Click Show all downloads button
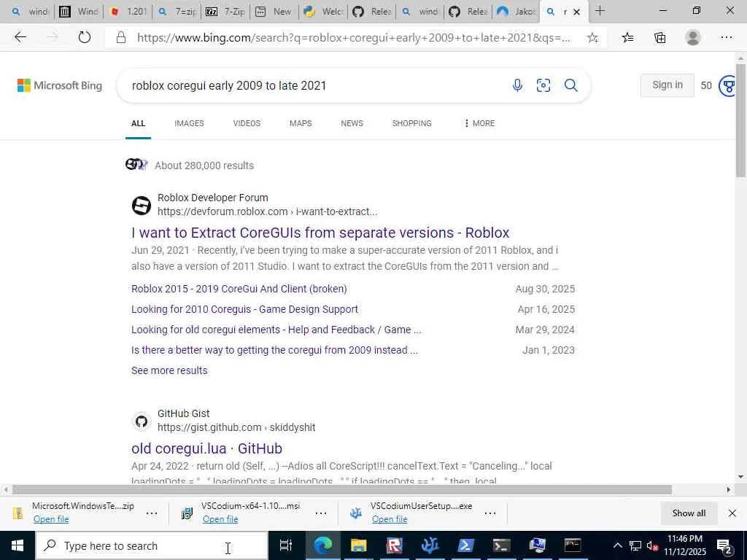The height and width of the screenshot is (560, 747). 689,513
